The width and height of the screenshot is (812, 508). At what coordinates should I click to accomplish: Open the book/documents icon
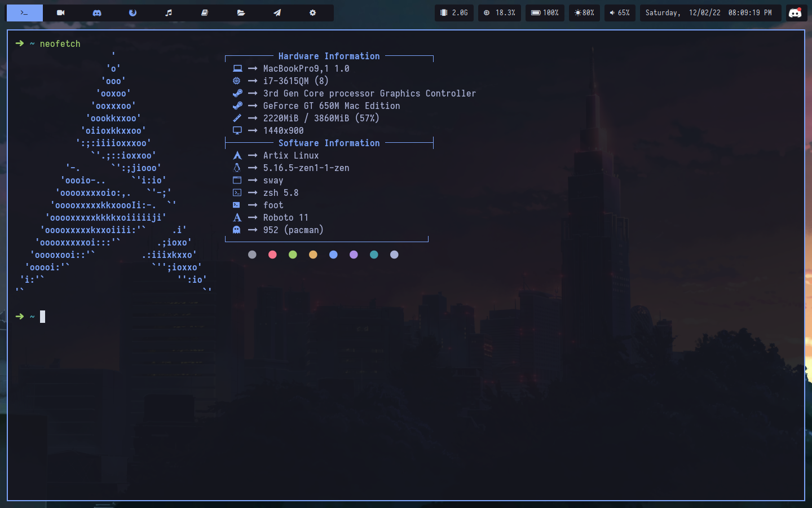tap(205, 12)
